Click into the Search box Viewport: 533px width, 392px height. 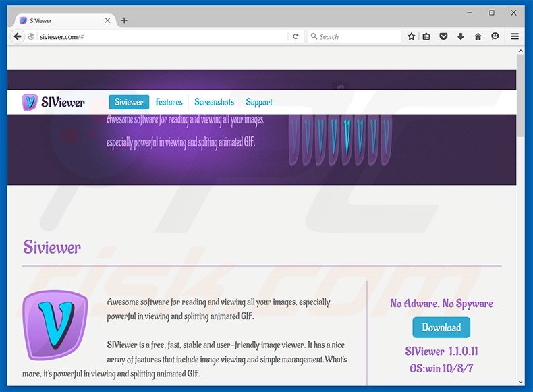354,36
